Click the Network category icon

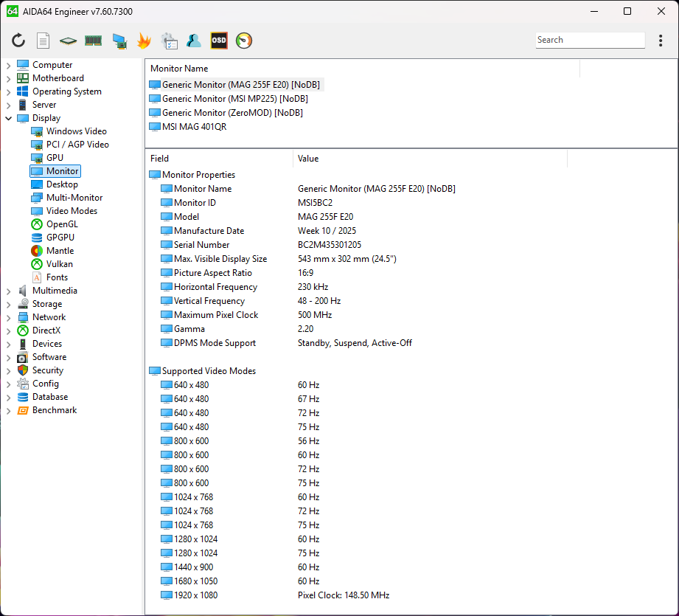23,317
